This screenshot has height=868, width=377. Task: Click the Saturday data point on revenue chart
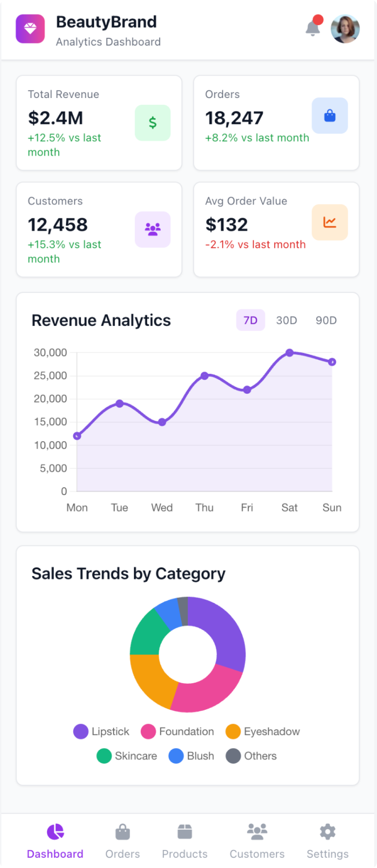(x=290, y=353)
